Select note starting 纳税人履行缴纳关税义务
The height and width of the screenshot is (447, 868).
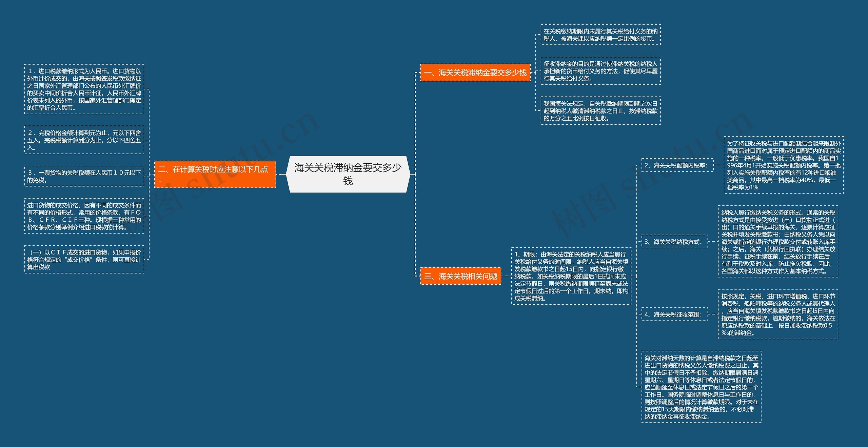point(778,242)
